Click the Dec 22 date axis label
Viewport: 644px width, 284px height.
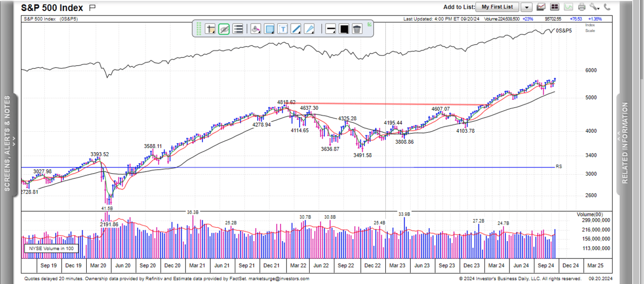click(x=371, y=266)
